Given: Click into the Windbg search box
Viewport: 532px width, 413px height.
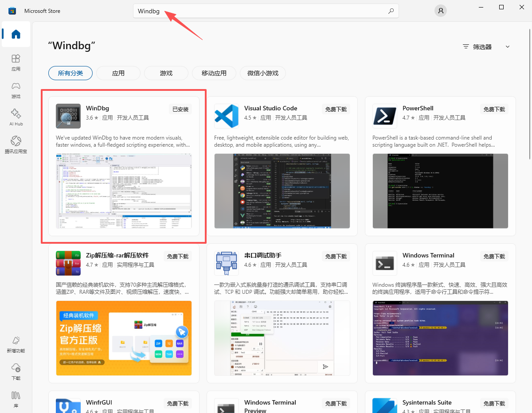Looking at the screenshot, I should pos(257,11).
